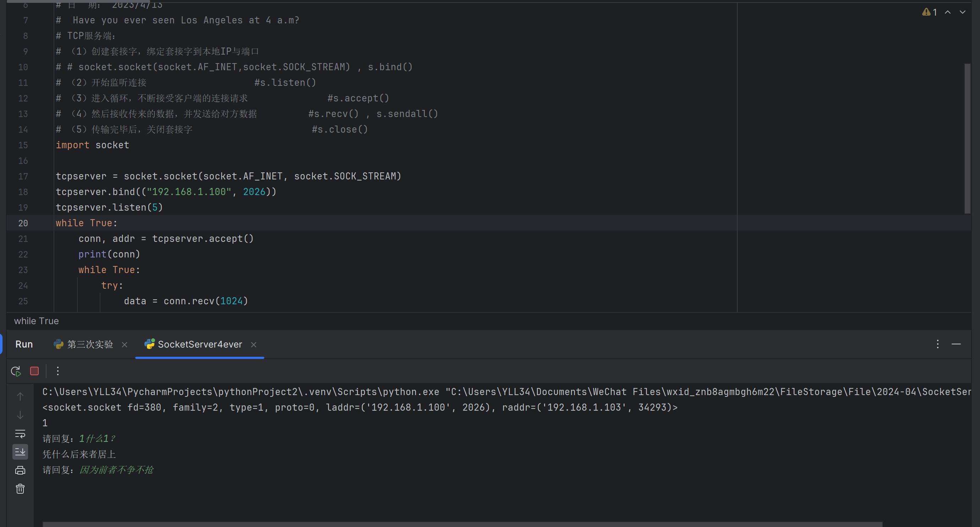Rerun the SocketServer4ever script
980x527 pixels.
tap(16, 371)
